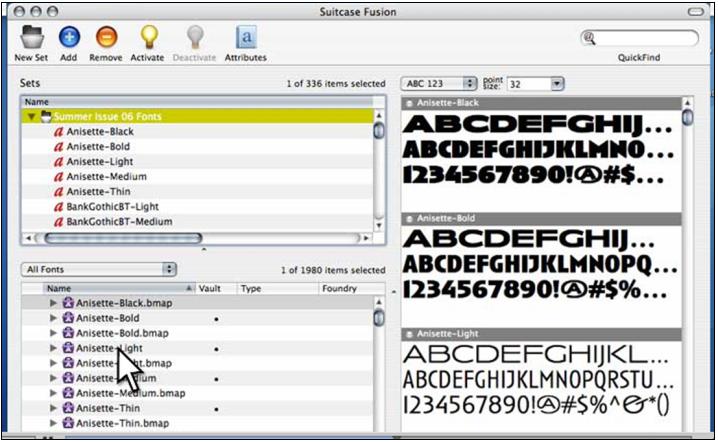Image resolution: width=718 pixels, height=442 pixels.
Task: Click the horizontal scrollbar in Sets pane
Action: (123, 239)
